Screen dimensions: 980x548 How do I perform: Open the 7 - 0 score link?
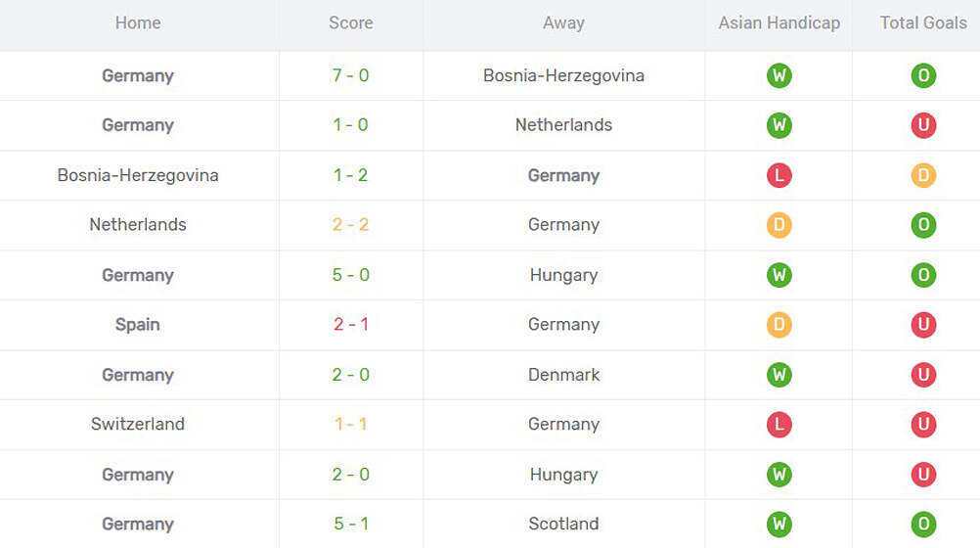pyautogui.click(x=350, y=75)
